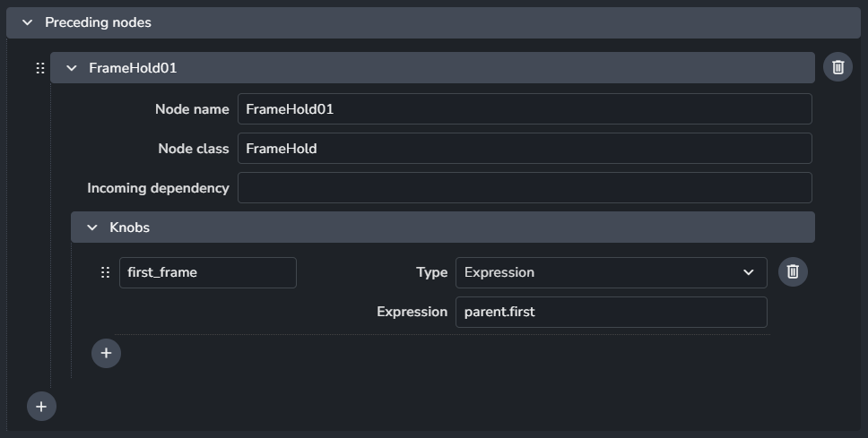Add a new preceding node with bottom plus
Viewport: 868px width, 438px height.
click(41, 407)
